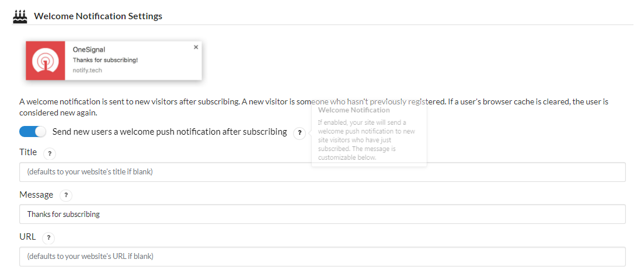Click the 'Welcome Notification' tooltip heading

click(354, 110)
